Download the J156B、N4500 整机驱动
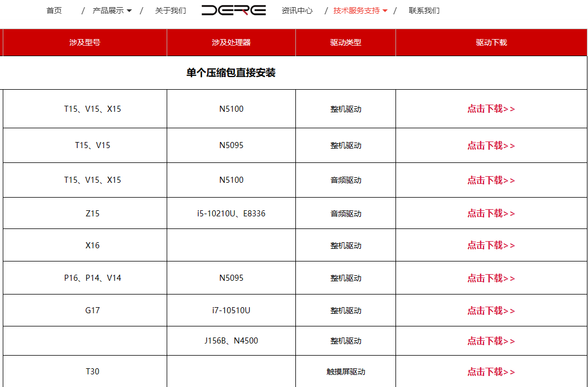The width and height of the screenshot is (588, 387). 491,340
